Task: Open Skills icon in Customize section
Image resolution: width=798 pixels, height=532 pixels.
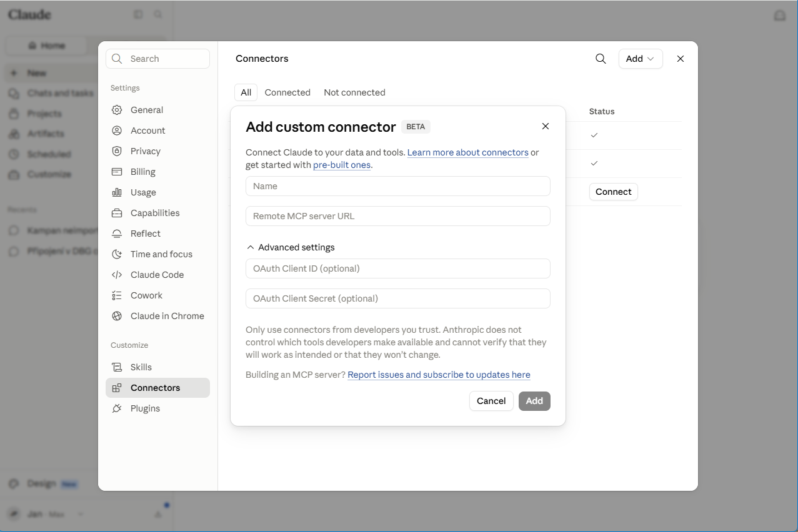Action: [117, 367]
